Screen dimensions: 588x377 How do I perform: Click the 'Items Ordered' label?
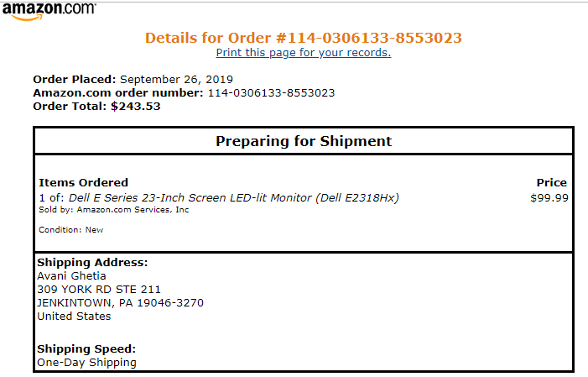84,182
